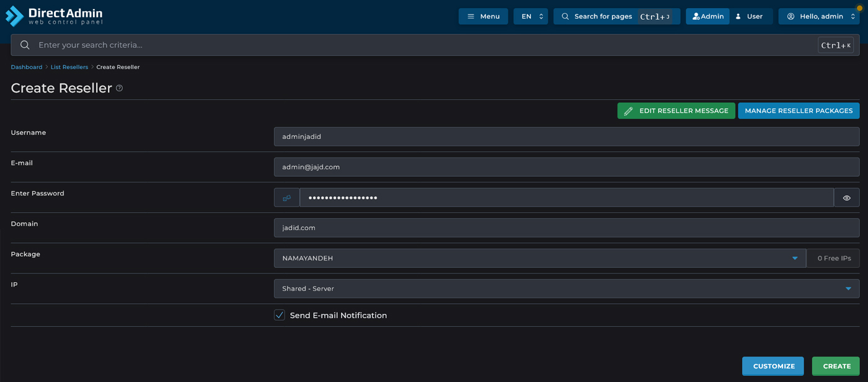Open the Package dropdown showing NAMAYANDEH
Screen dimensions: 868x382
pos(539,259)
